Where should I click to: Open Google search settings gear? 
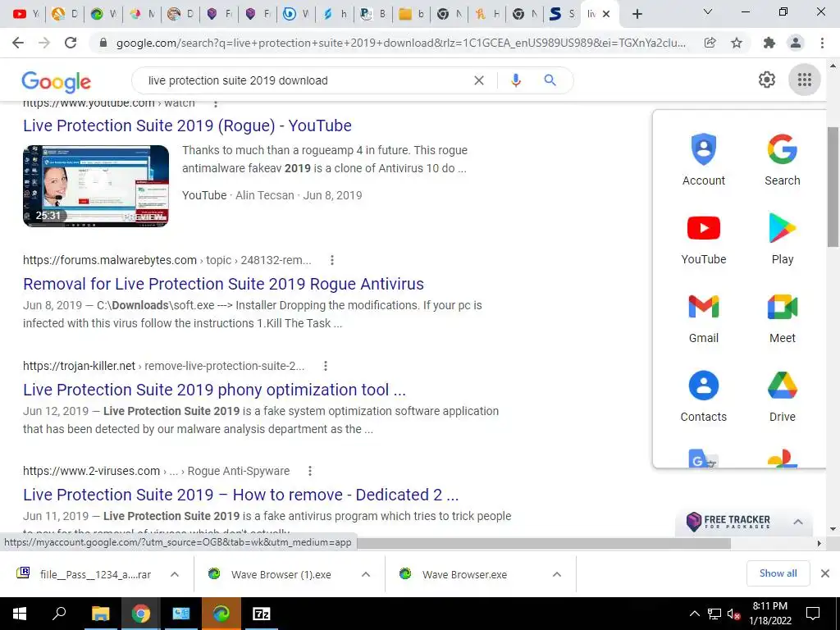(x=767, y=80)
